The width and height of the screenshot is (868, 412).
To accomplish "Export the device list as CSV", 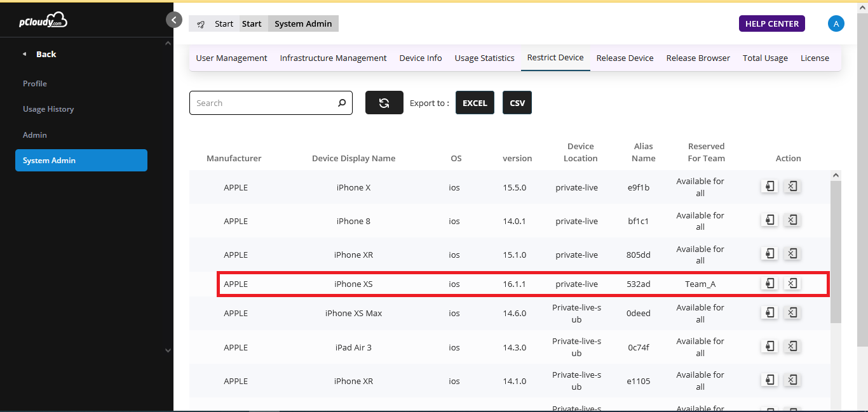I will click(x=517, y=103).
